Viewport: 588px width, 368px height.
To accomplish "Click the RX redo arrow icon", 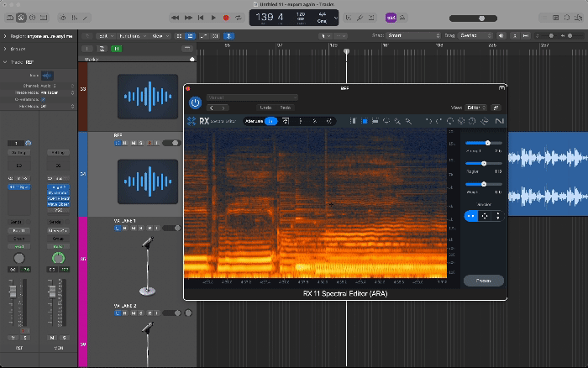I will point(438,121).
